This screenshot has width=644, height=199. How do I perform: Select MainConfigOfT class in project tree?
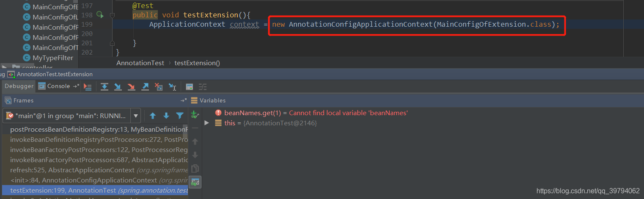51,47
